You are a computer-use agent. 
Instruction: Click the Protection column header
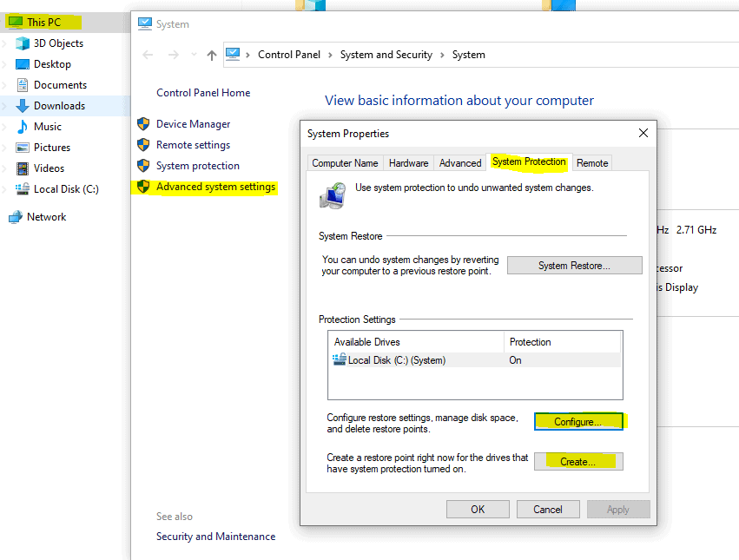pyautogui.click(x=562, y=342)
